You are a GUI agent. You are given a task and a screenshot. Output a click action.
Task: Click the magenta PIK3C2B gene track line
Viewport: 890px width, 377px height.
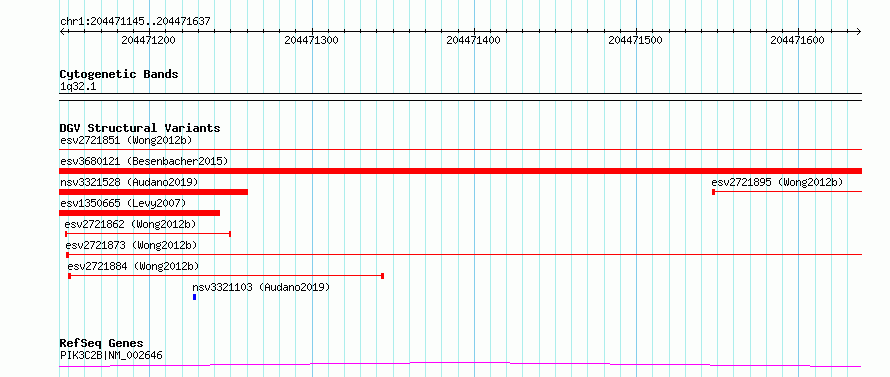(x=460, y=364)
